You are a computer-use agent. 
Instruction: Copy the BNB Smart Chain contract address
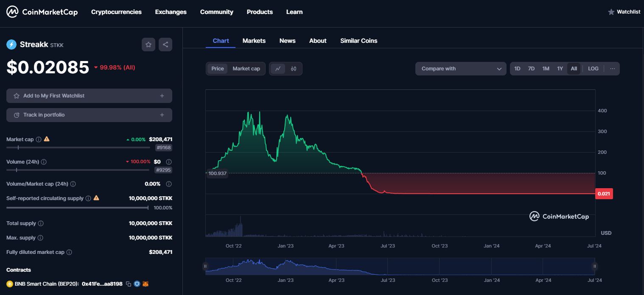tap(129, 284)
